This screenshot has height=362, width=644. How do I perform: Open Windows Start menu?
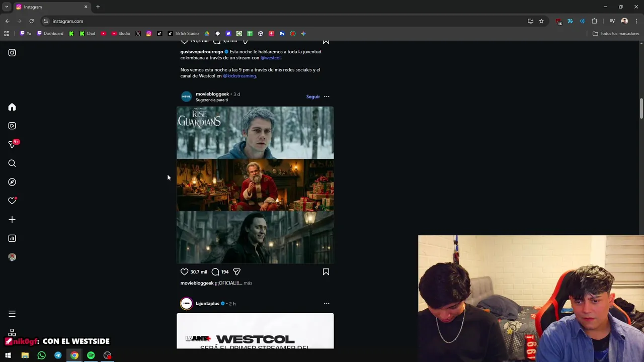[8, 355]
